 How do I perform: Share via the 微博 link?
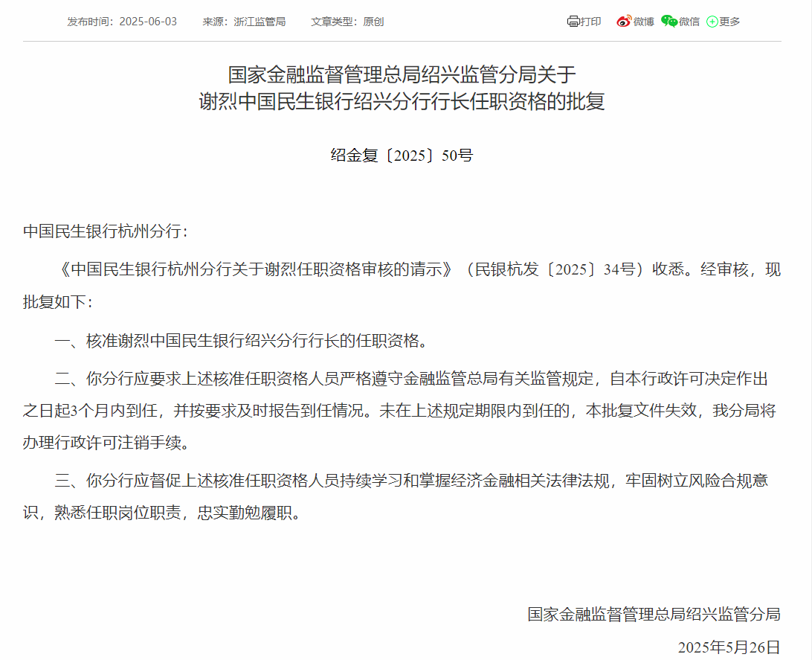pos(644,22)
